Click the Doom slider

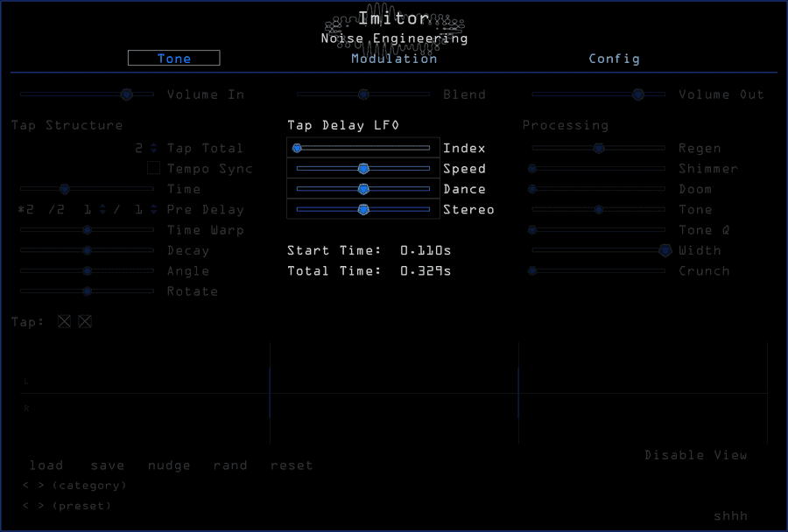coord(596,189)
